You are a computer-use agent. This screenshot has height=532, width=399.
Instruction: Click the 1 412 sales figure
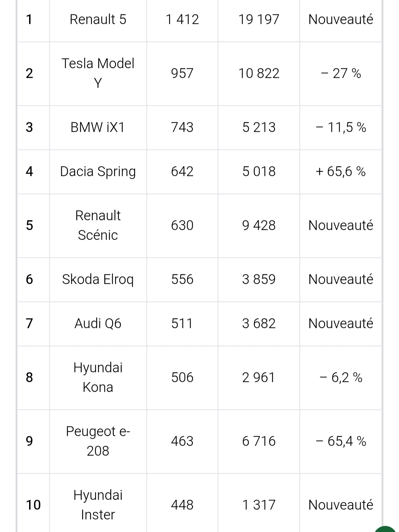tap(182, 20)
